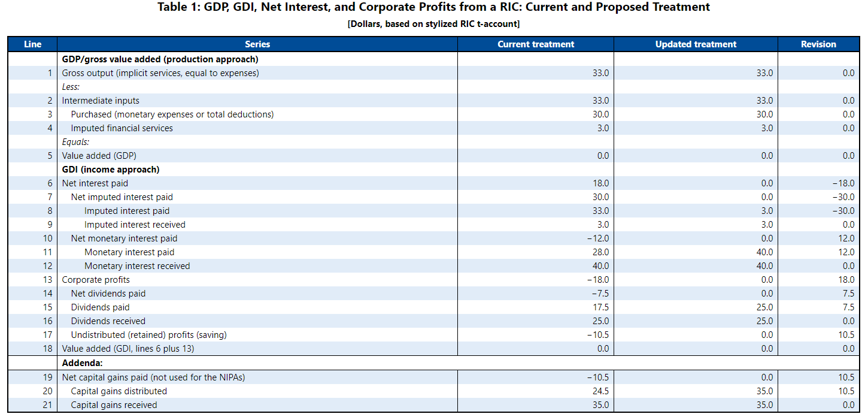Click line number 13 in the Line column
The width and height of the screenshot is (868, 417).
(x=47, y=279)
